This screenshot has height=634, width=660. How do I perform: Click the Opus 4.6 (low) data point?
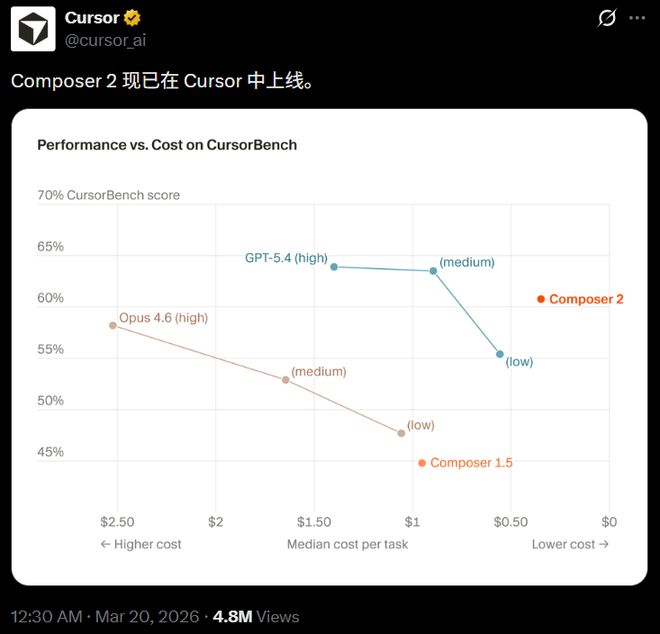(401, 433)
